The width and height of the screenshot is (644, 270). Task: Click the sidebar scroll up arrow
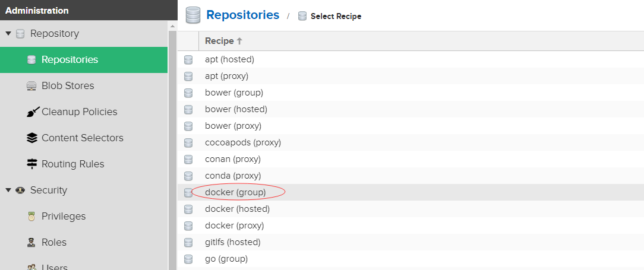click(x=173, y=26)
